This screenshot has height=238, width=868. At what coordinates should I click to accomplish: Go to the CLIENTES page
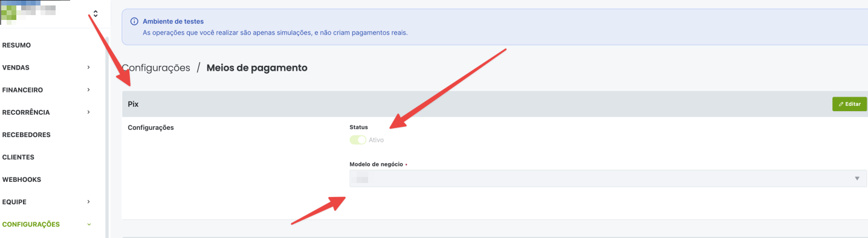coord(18,157)
